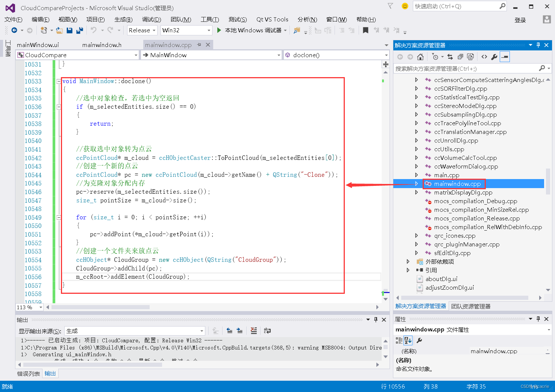This screenshot has height=392, width=555.
Task: Click the Navigate Backward toolbar arrow
Action: coord(14,30)
